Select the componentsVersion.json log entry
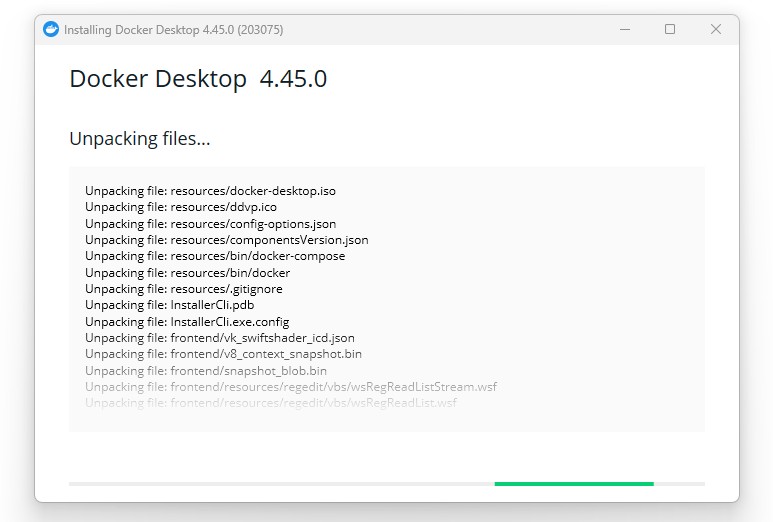Screen dimensions: 773x522 226,240
